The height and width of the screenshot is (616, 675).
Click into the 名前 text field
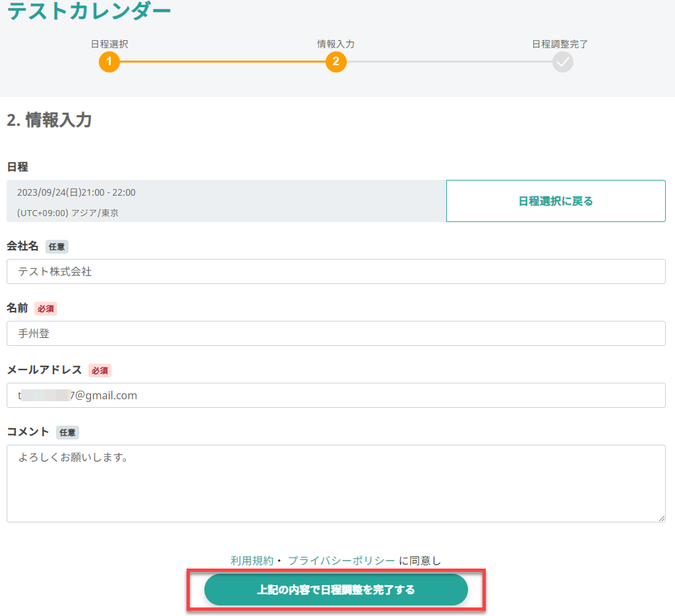336,333
